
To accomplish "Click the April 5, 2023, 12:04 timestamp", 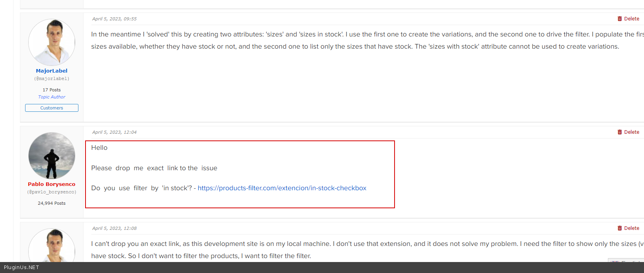I will point(115,132).
